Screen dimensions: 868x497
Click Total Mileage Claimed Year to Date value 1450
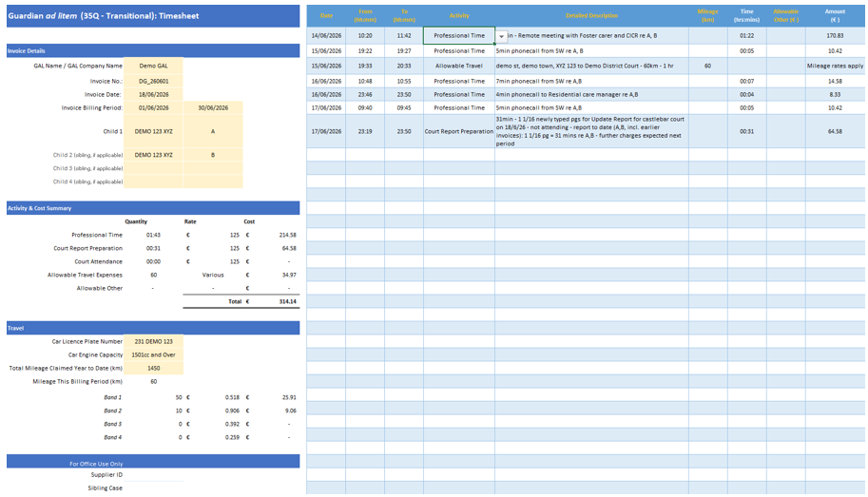coord(153,368)
